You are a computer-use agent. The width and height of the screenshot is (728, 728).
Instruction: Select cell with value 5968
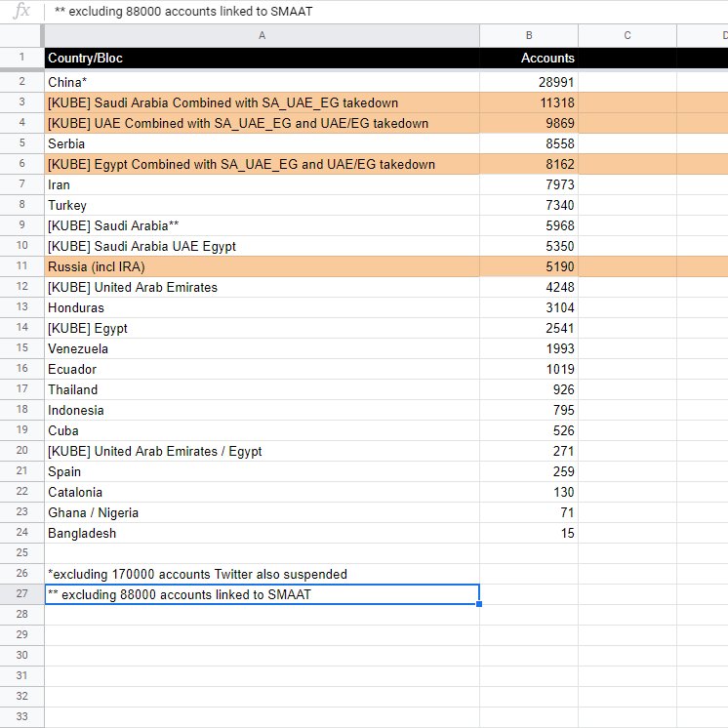(x=529, y=225)
